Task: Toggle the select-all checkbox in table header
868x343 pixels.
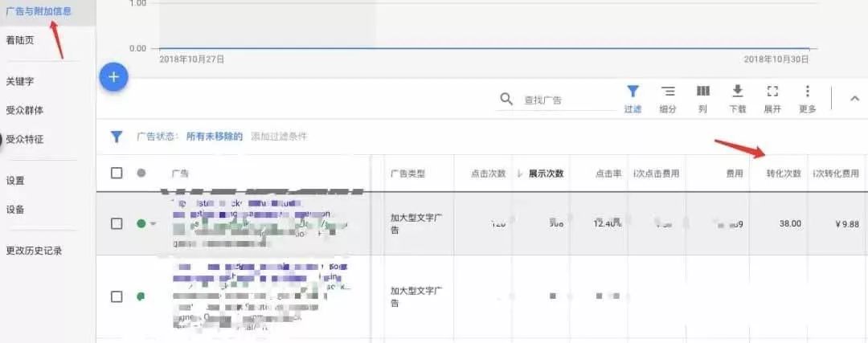Action: click(117, 173)
